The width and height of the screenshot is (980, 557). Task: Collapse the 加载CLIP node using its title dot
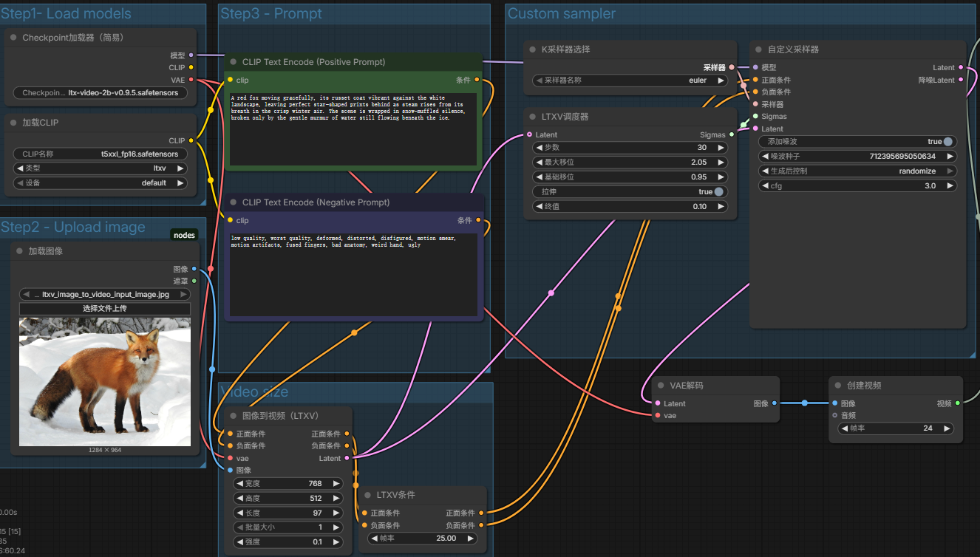13,123
